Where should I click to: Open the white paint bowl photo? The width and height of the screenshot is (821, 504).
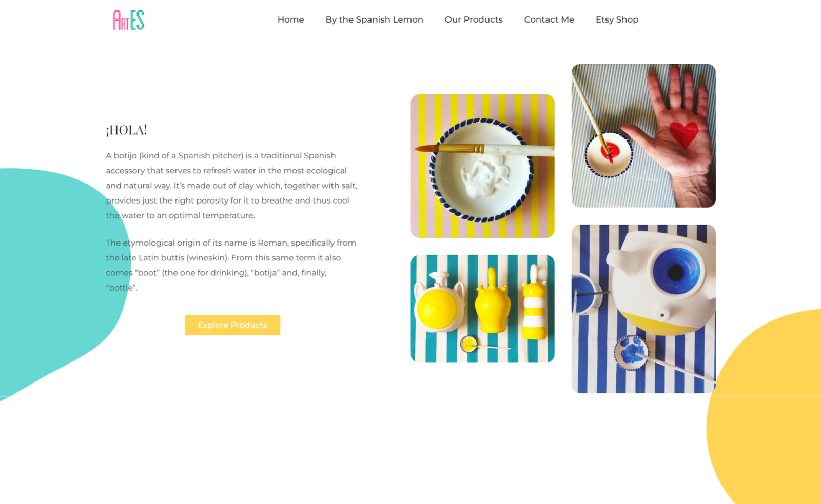pos(482,166)
